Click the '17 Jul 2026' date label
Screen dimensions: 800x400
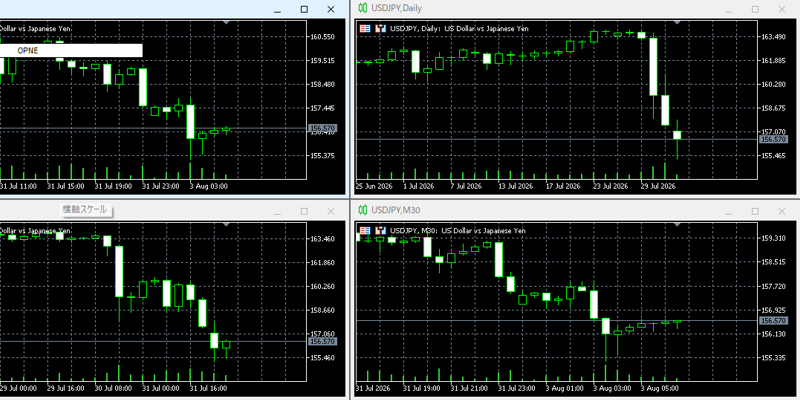563,186
